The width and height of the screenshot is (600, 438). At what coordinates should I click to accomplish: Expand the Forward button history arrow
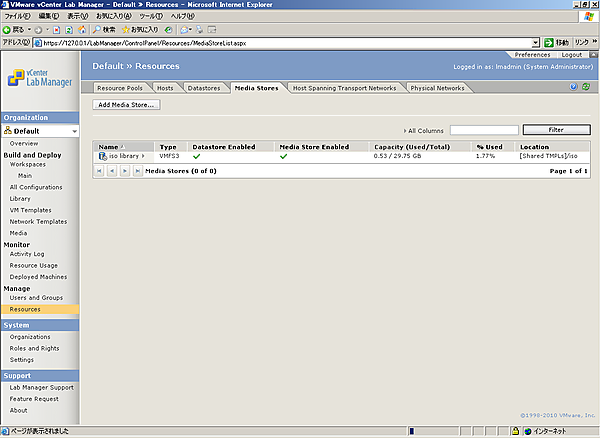tap(47, 29)
